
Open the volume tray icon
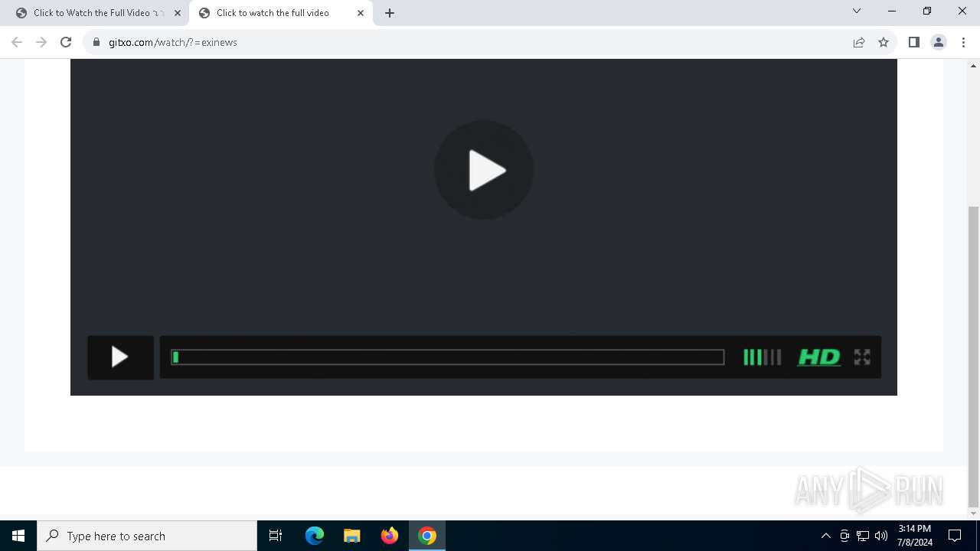pos(881,536)
